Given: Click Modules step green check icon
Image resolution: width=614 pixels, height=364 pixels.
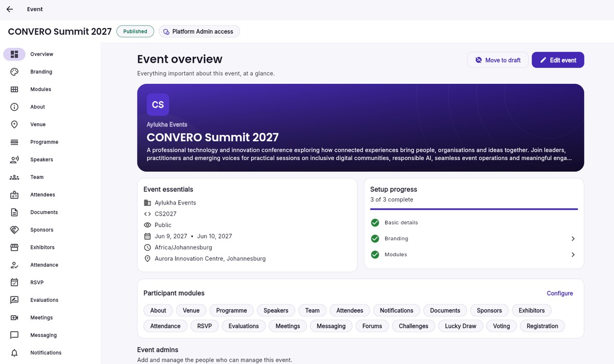Looking at the screenshot, I should [x=375, y=255].
